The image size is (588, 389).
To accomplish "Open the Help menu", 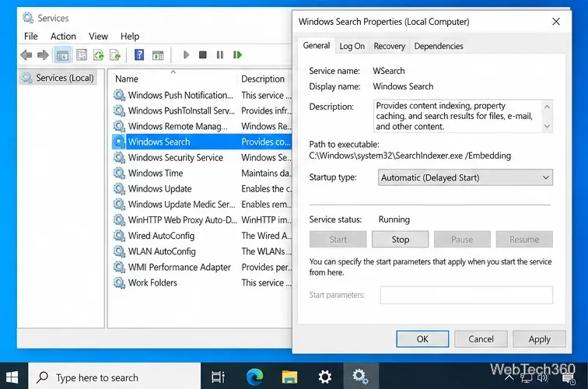I will [x=130, y=37].
